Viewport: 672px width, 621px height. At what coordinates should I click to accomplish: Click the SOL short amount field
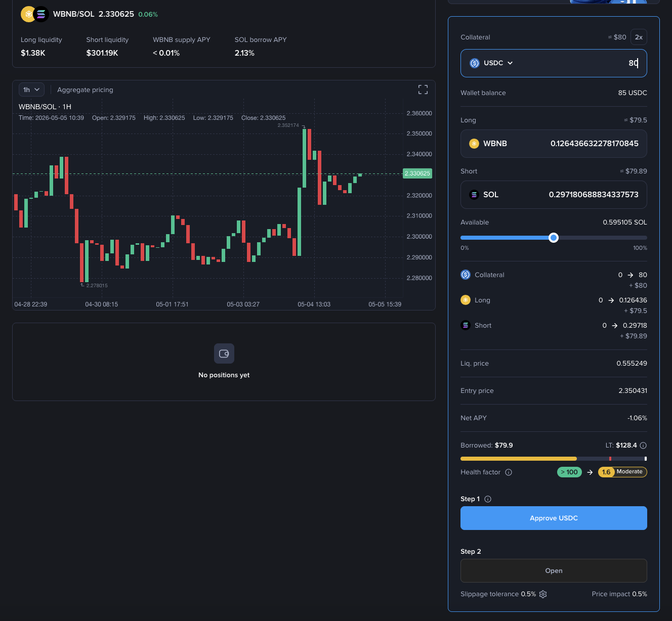(554, 195)
